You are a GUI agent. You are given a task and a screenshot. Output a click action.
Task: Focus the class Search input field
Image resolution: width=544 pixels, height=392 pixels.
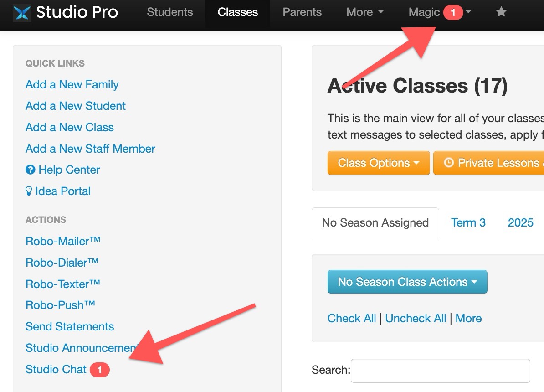(440, 371)
